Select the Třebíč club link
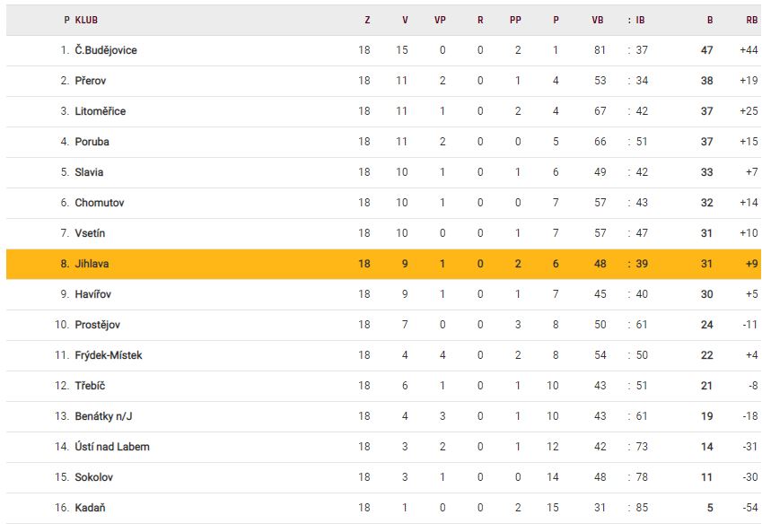Screen dimensions: 771x532 [x=91, y=386]
